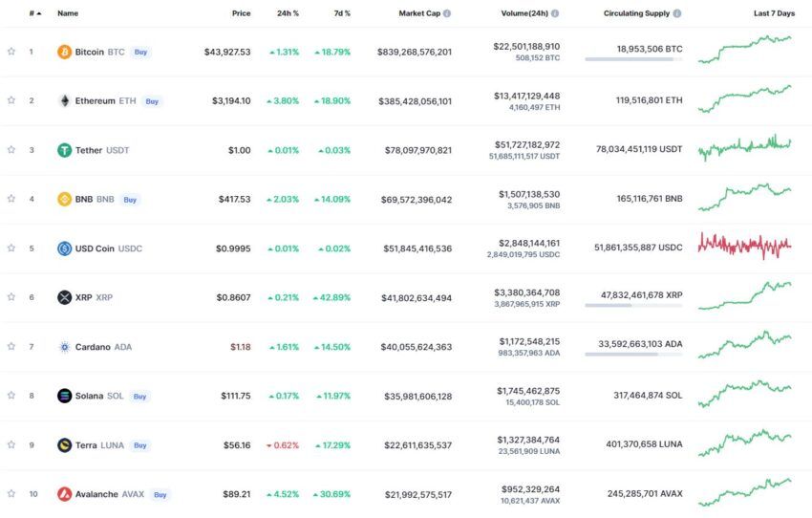Click the Buy button for Terra
The height and width of the screenshot is (518, 812).
[x=140, y=445]
